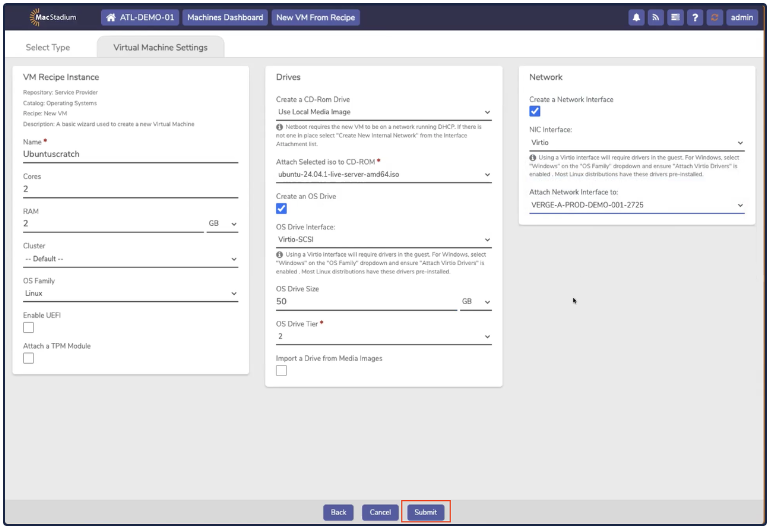Select the Virtual Machine Settings tab

pos(160,47)
